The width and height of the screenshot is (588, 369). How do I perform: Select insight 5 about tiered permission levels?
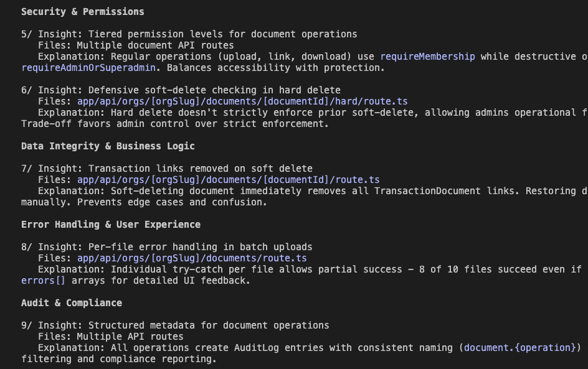click(x=190, y=34)
